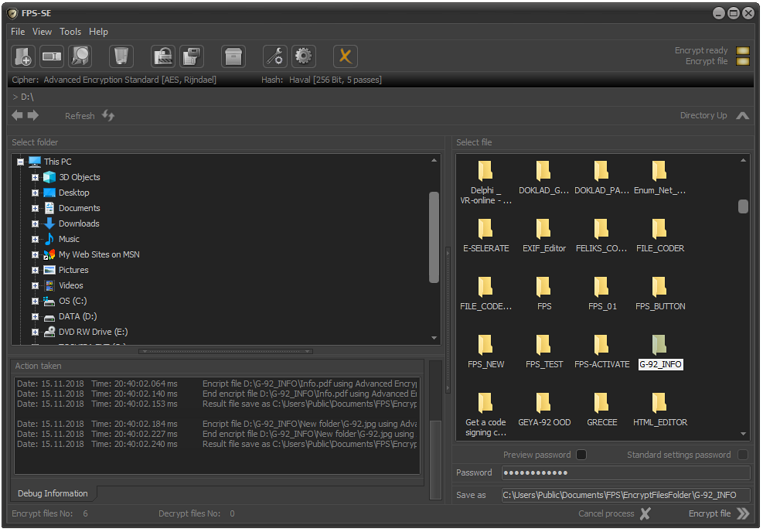Click the new folder toolbar icon
Screen dimensions: 763x532
pyautogui.click(x=23, y=56)
